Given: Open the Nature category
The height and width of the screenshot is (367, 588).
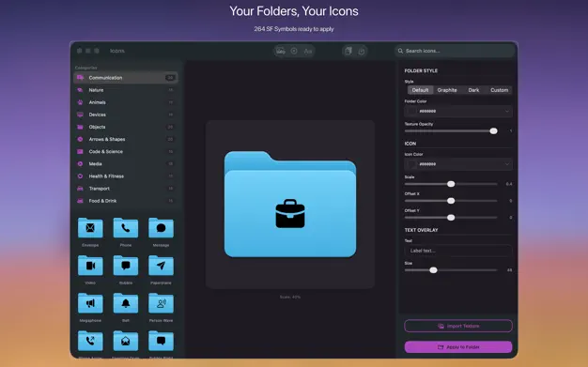Looking at the screenshot, I should coord(126,90).
